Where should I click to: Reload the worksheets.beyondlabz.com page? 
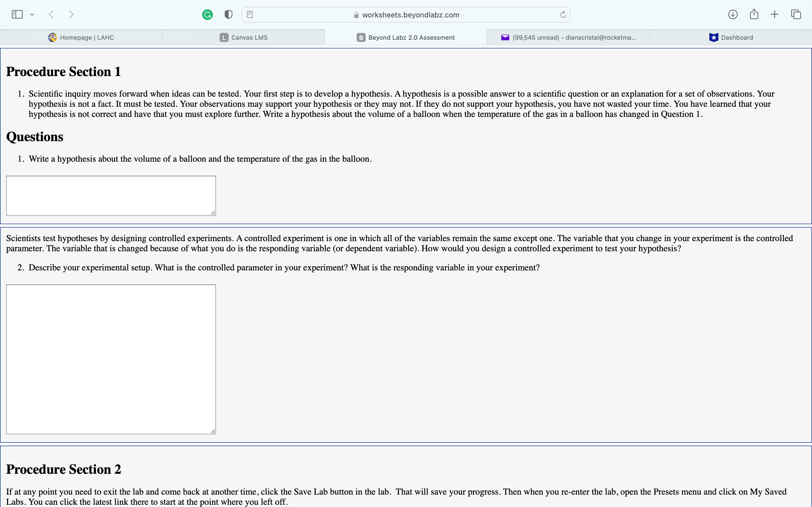(563, 14)
